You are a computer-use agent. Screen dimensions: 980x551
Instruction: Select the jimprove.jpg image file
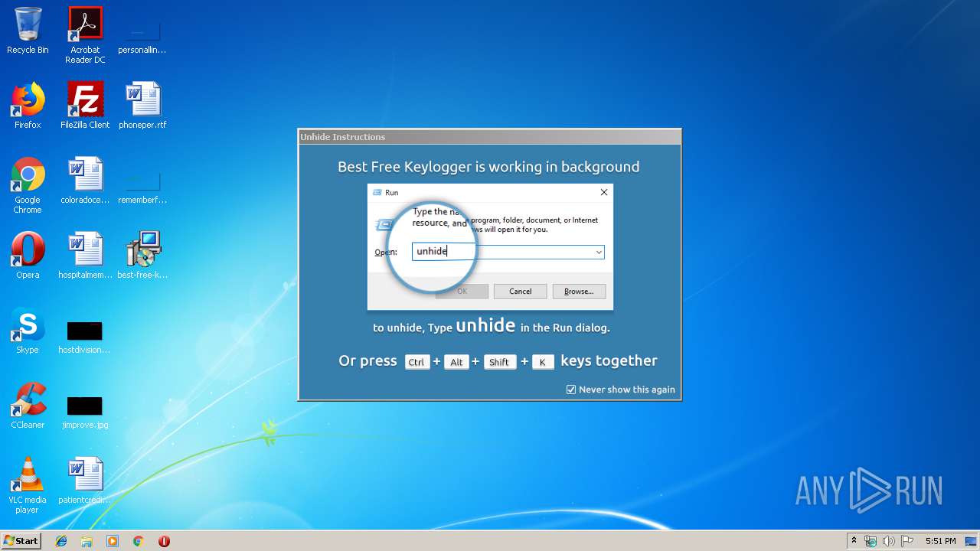pyautogui.click(x=85, y=412)
